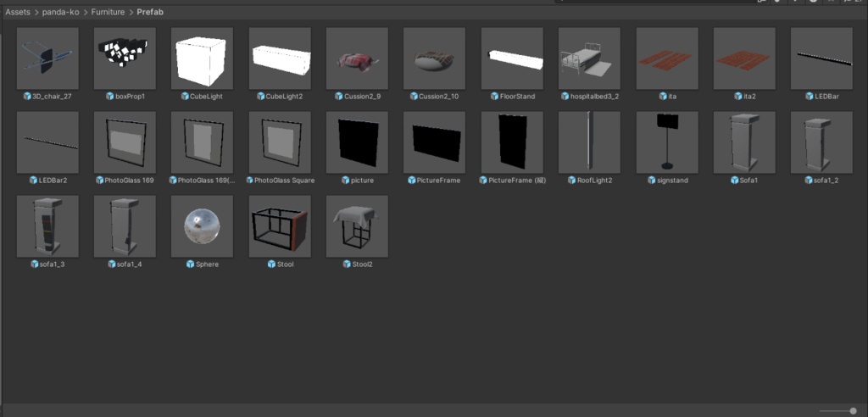Screen dimensions: 868x417
Task: Select the PhotoGlass Square prefab
Action: coord(280,142)
